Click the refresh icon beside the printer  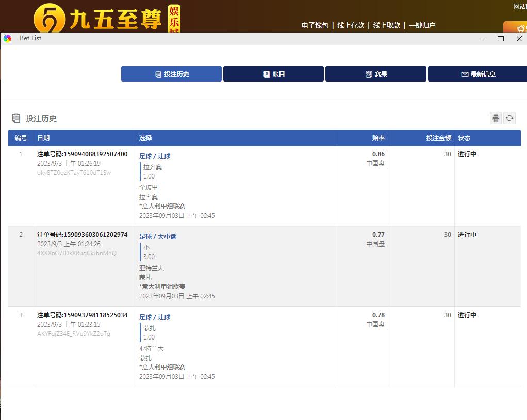click(509, 118)
